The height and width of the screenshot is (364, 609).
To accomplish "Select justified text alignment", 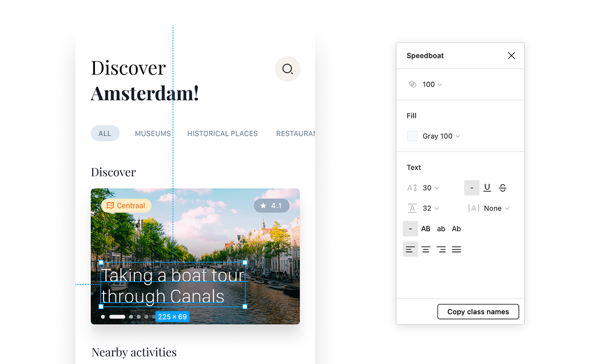I will click(x=456, y=249).
